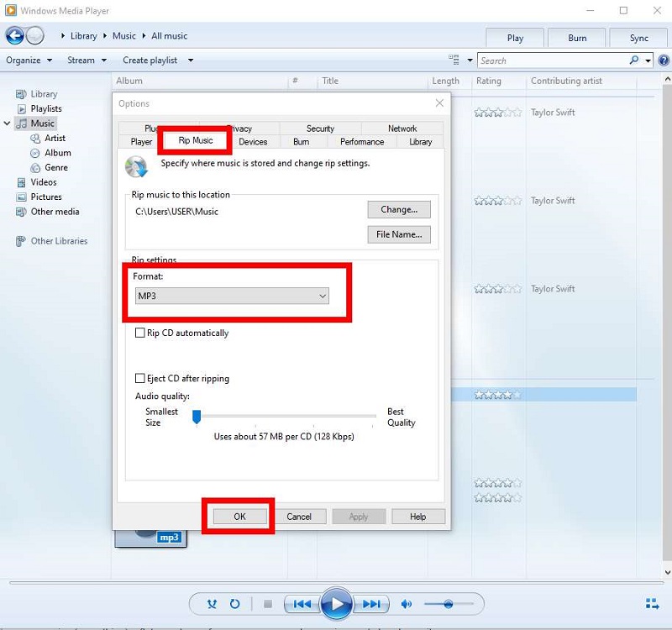Open Create playlist dropdown arrow
This screenshot has width=672, height=630.
(x=191, y=60)
